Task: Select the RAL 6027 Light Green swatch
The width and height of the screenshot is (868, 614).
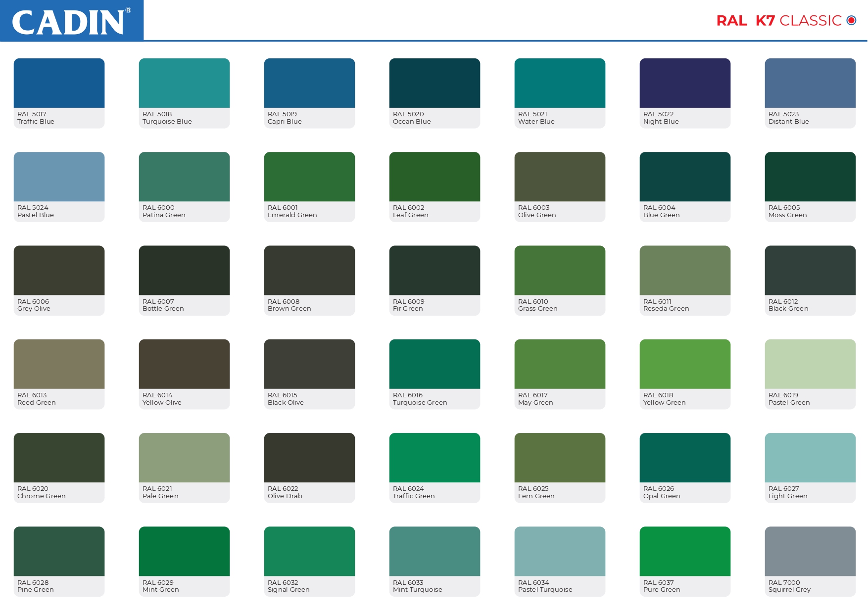Action: point(810,458)
